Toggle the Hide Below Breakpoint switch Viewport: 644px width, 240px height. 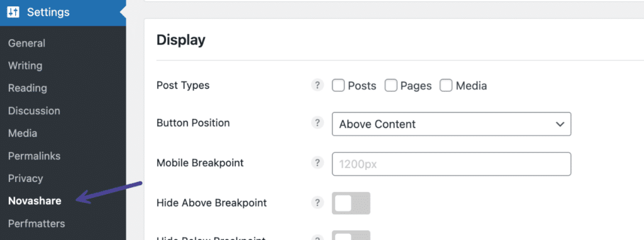351,236
